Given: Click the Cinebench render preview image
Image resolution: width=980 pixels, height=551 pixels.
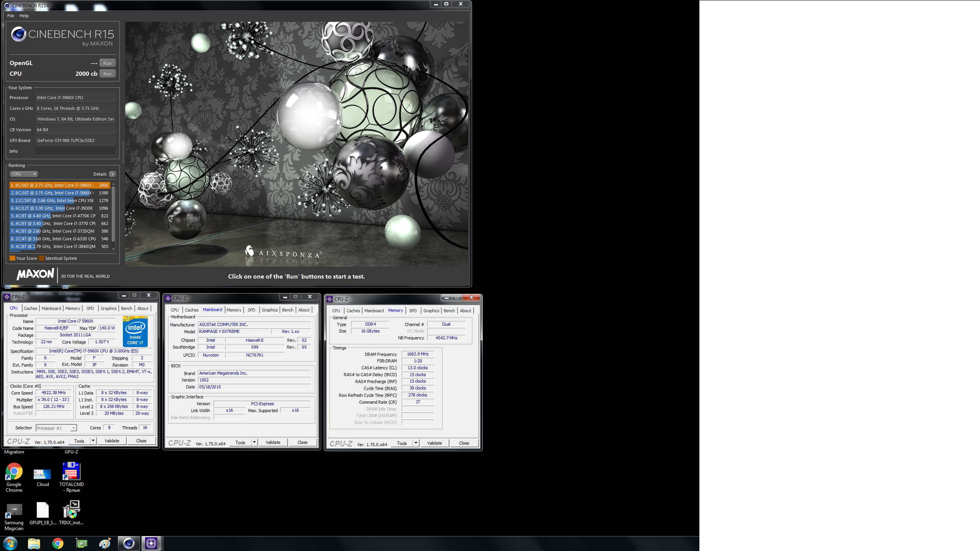Looking at the screenshot, I should pyautogui.click(x=297, y=144).
